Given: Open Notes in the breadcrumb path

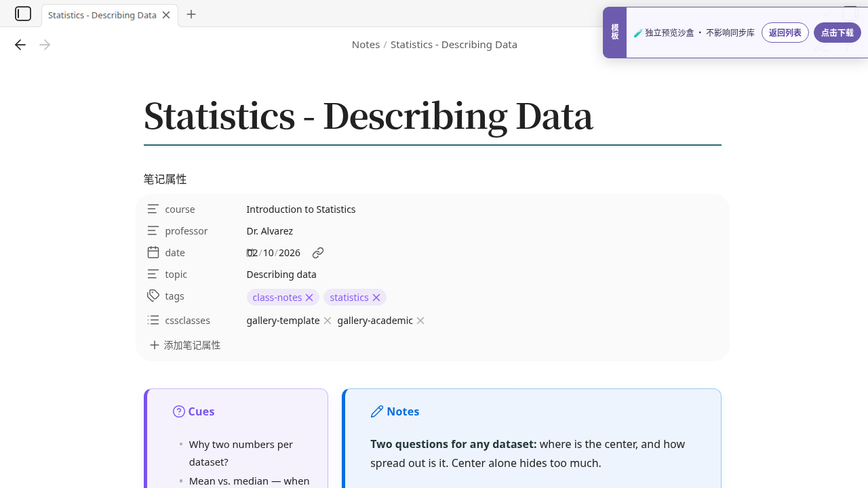Looking at the screenshot, I should [x=366, y=45].
